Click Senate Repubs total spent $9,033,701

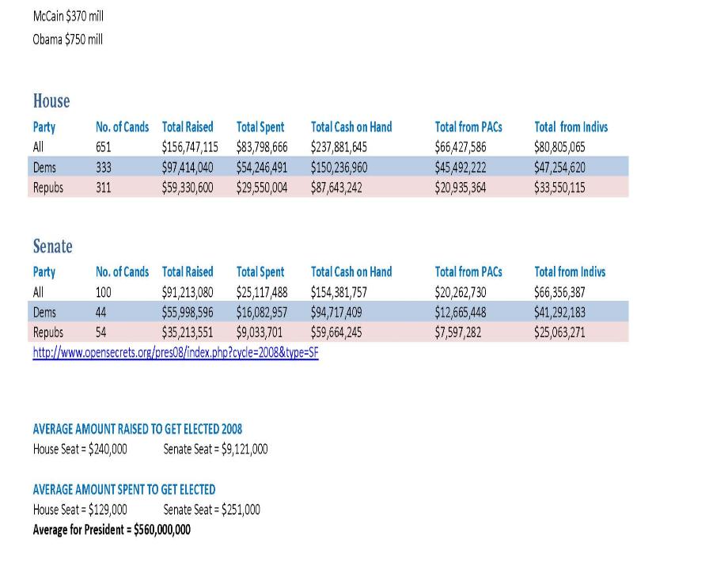tap(259, 332)
